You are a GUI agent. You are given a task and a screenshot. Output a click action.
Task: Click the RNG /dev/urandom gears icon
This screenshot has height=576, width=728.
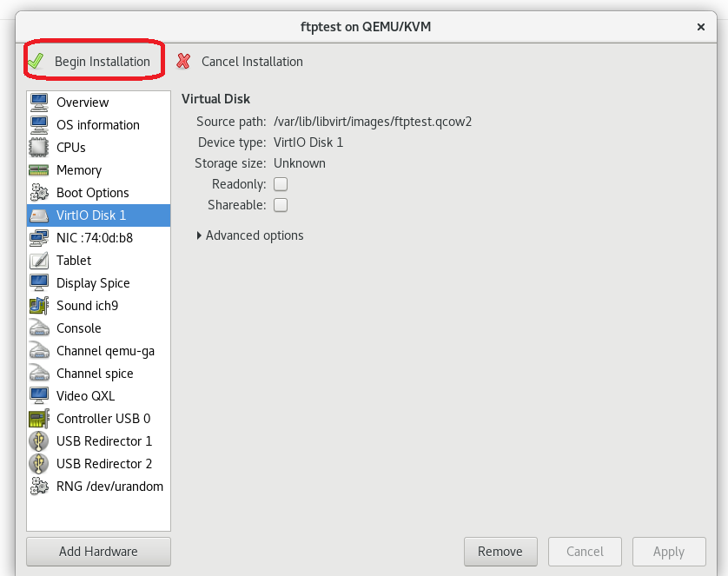39,487
